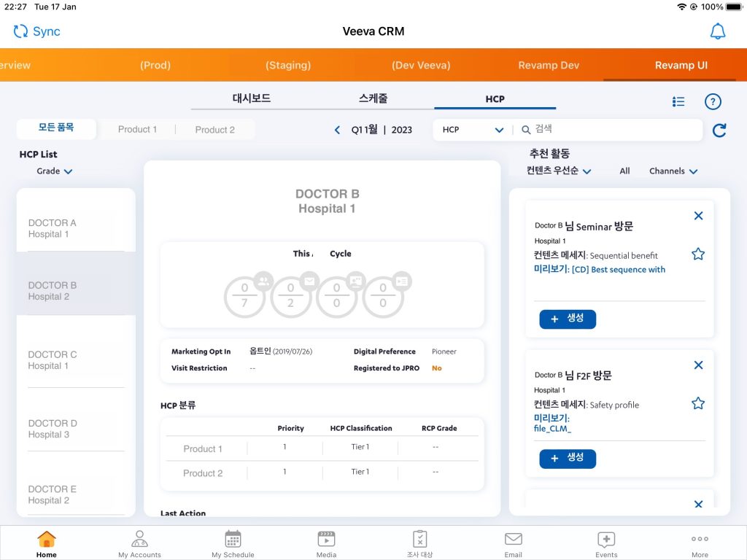Screen dimensions: 747x560
Task: Star the F2F 방문 recommendation
Action: [698, 403]
